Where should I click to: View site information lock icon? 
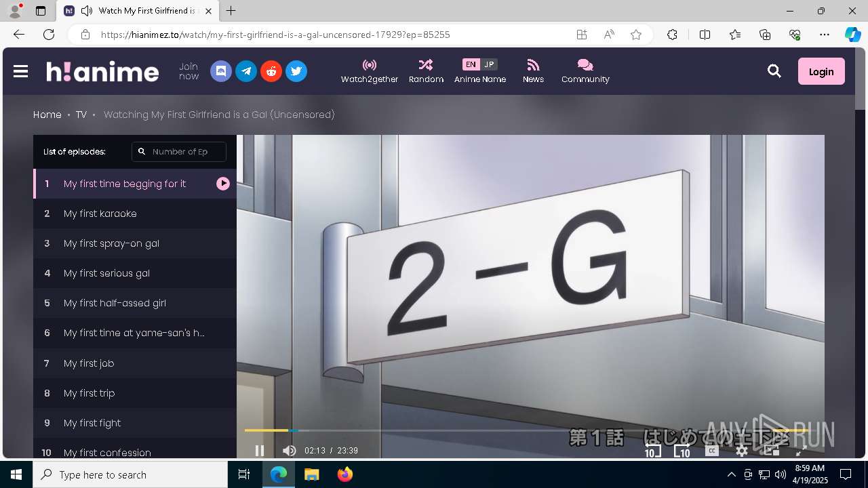[x=85, y=35]
